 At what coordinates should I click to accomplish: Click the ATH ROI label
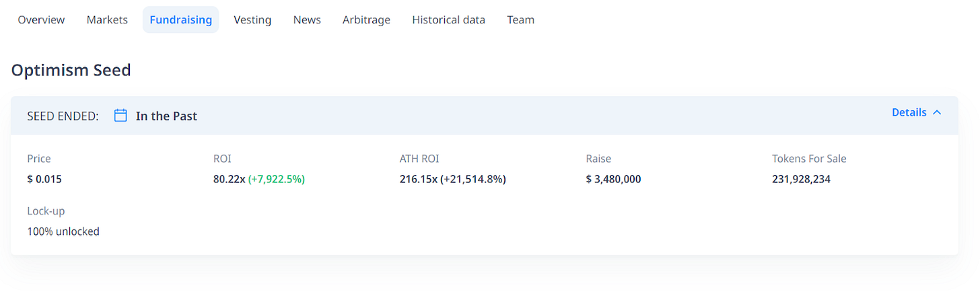tap(419, 159)
